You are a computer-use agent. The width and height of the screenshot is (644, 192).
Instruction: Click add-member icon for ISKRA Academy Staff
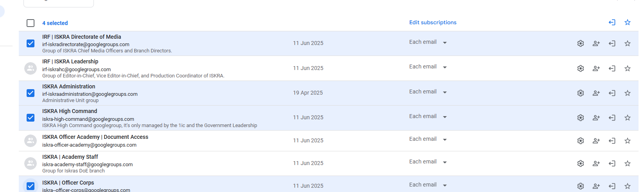[596, 163]
